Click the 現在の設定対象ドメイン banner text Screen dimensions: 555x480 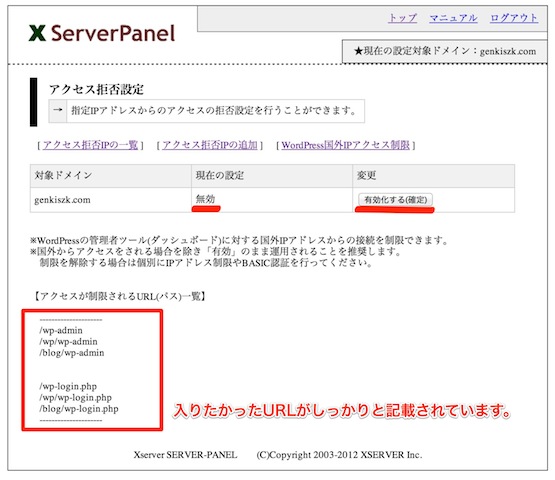coord(445,51)
